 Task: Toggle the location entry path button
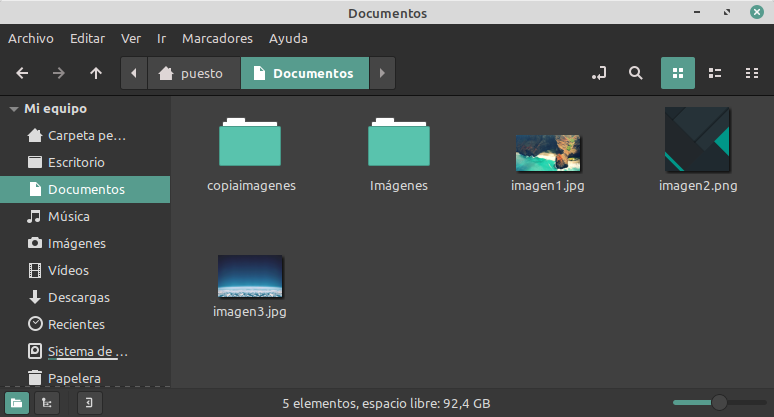[599, 73]
